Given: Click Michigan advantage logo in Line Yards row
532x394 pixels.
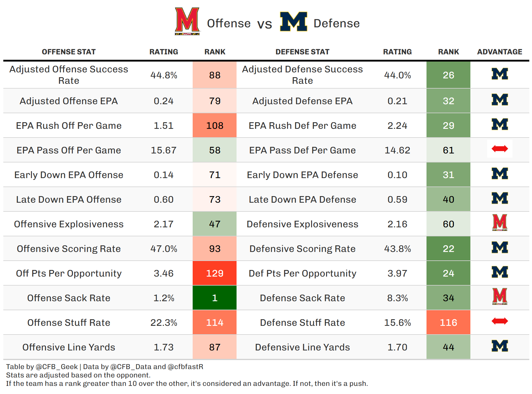Looking at the screenshot, I should [x=500, y=346].
